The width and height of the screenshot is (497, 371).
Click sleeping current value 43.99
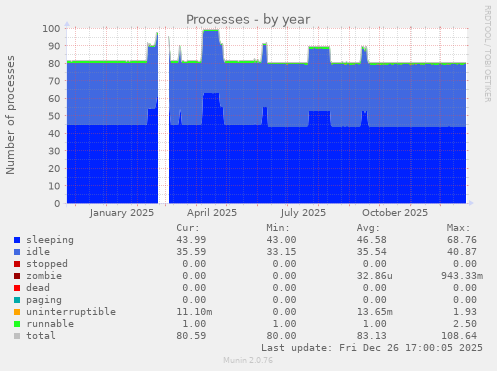[191, 240]
